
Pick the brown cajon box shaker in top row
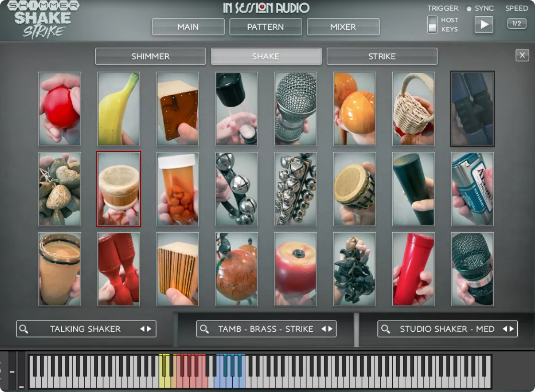pos(177,109)
